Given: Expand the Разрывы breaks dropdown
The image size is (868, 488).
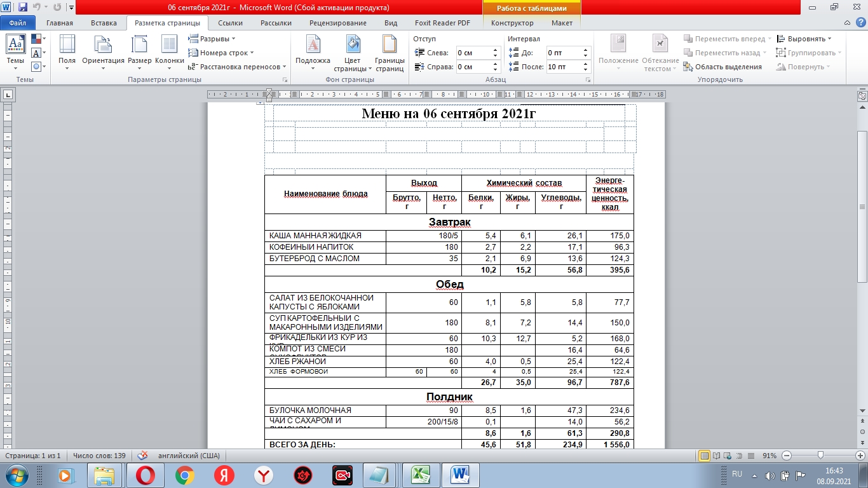Looking at the screenshot, I should (x=213, y=39).
